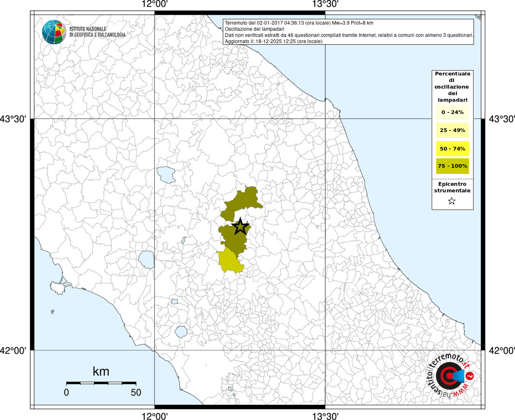
Task: Click the 50 - 74% legend swatch
Action: click(x=452, y=148)
